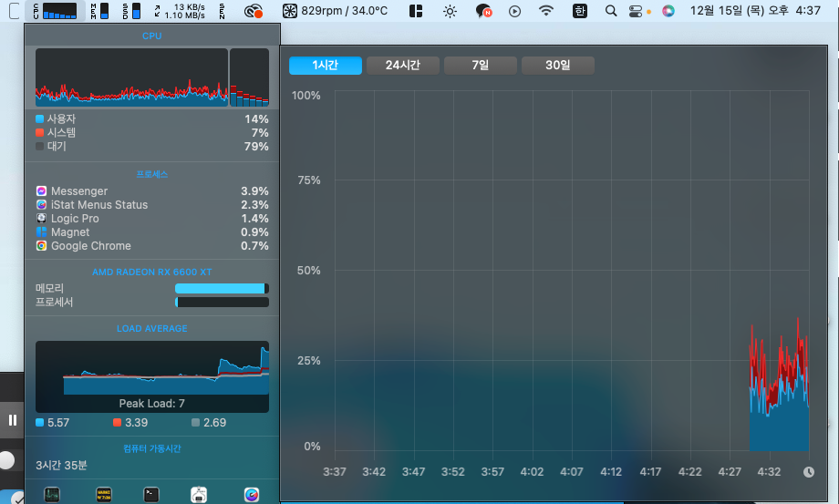Image resolution: width=839 pixels, height=504 pixels.
Task: Click the LOAD AVERAGE section header
Action: coord(152,329)
